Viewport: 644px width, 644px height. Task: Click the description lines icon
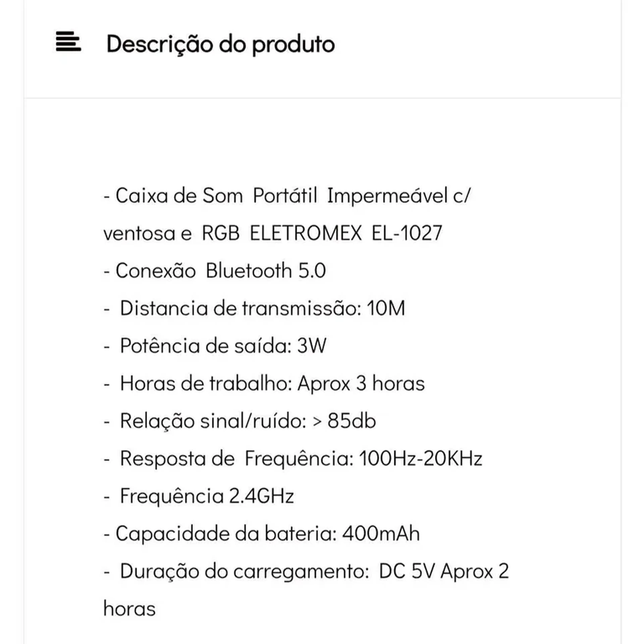[68, 41]
